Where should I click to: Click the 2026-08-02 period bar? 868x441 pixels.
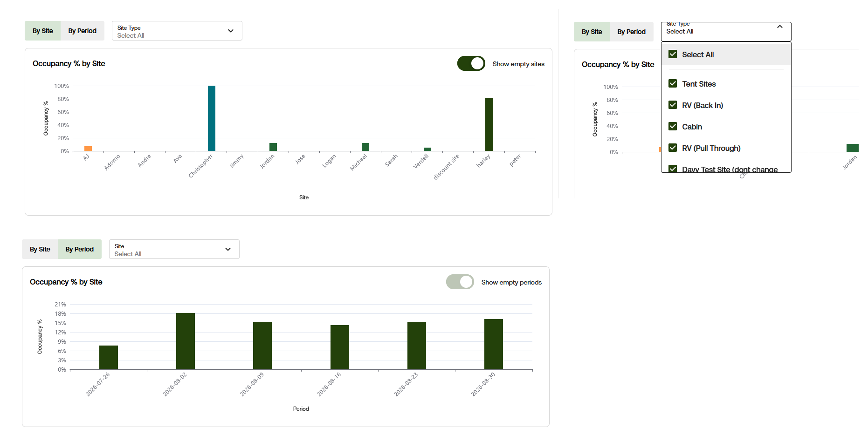(186, 341)
